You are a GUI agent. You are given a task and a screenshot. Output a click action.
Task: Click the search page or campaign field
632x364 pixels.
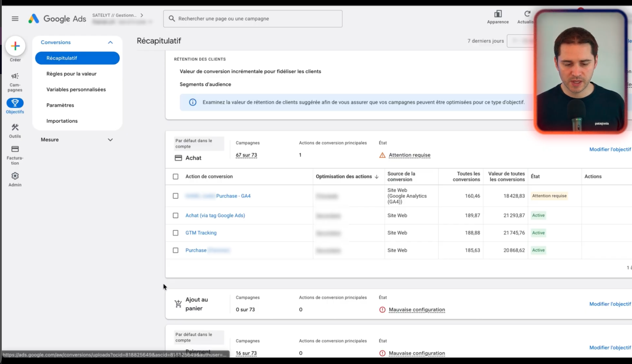click(253, 19)
